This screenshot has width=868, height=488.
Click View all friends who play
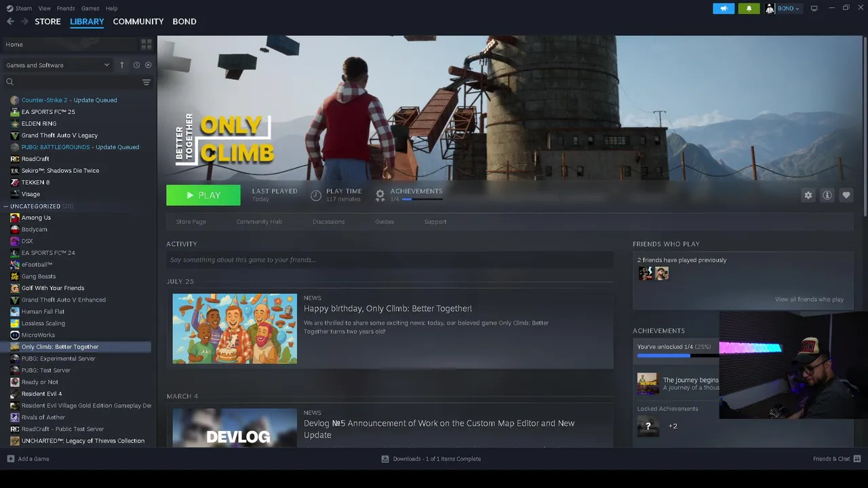point(809,300)
